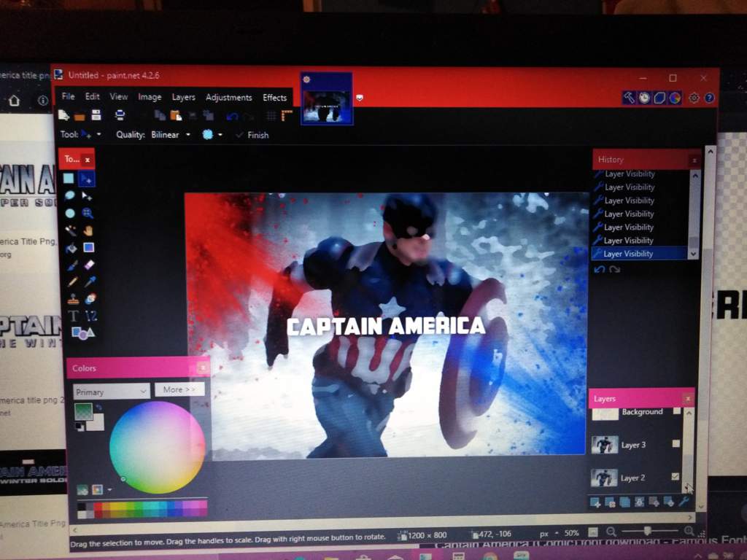Select the primary color swatch
This screenshot has width=747, height=560.
pos(83,411)
